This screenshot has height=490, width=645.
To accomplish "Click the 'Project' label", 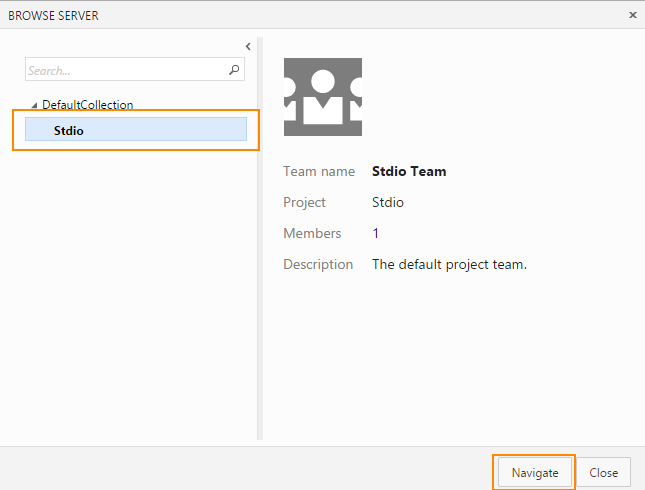I will [x=304, y=202].
